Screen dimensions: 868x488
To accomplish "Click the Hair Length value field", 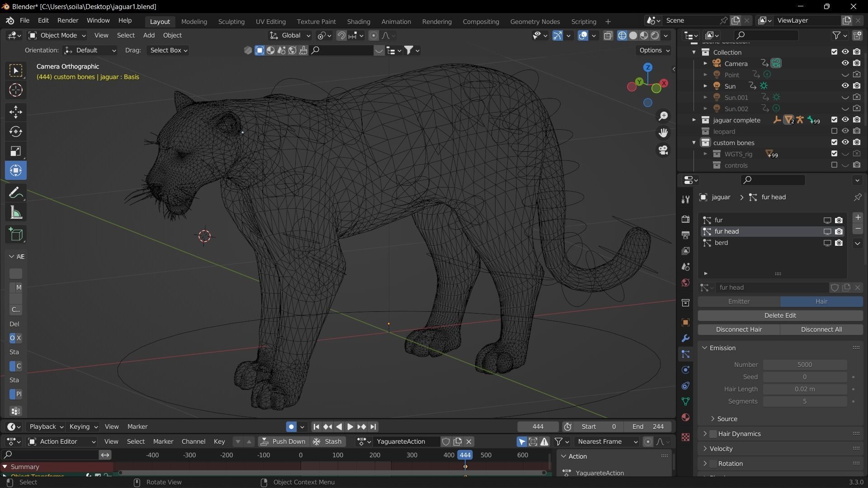I will click(x=805, y=389).
